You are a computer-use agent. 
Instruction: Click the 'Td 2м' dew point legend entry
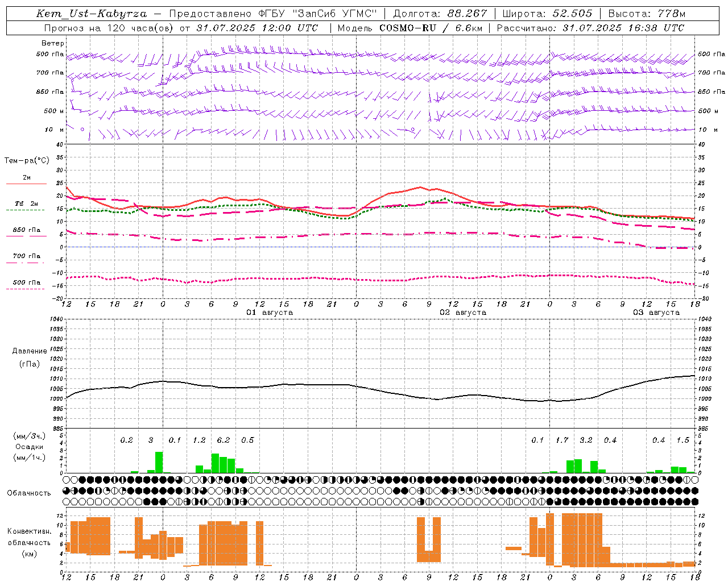(x=26, y=203)
